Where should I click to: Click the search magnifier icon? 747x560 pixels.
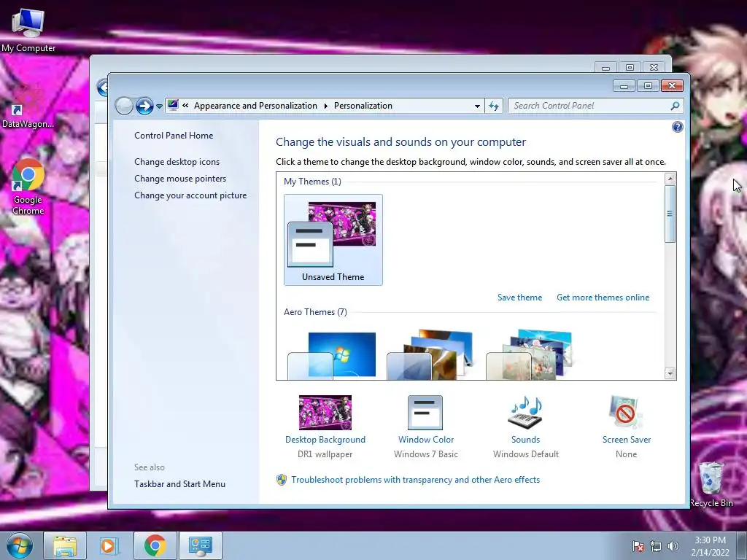point(675,106)
